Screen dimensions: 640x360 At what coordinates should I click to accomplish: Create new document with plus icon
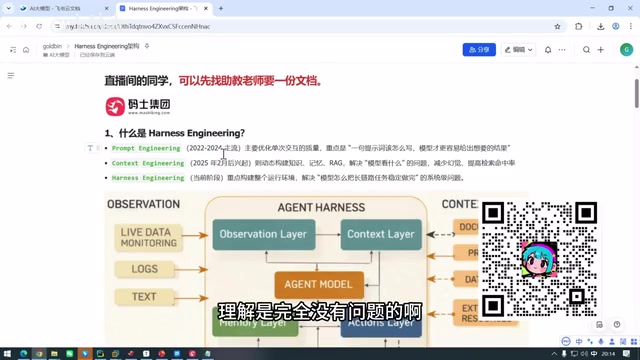click(x=600, y=50)
